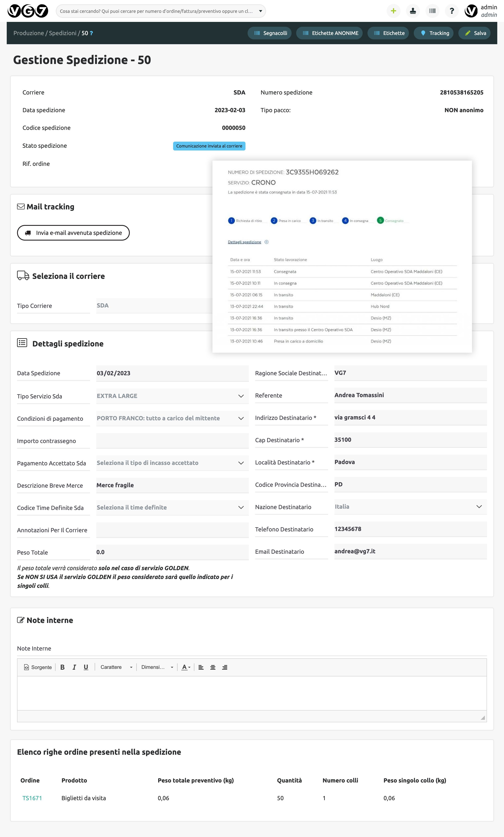Open order link TS1671
The image size is (504, 837).
point(32,798)
